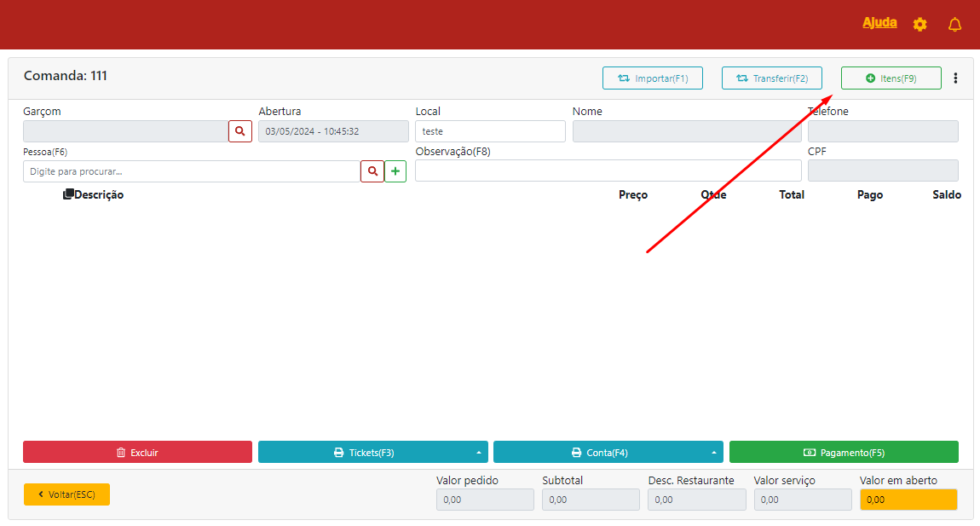Image resolution: width=980 pixels, height=526 pixels.
Task: Add items with Itens(F9) button
Action: tap(891, 78)
